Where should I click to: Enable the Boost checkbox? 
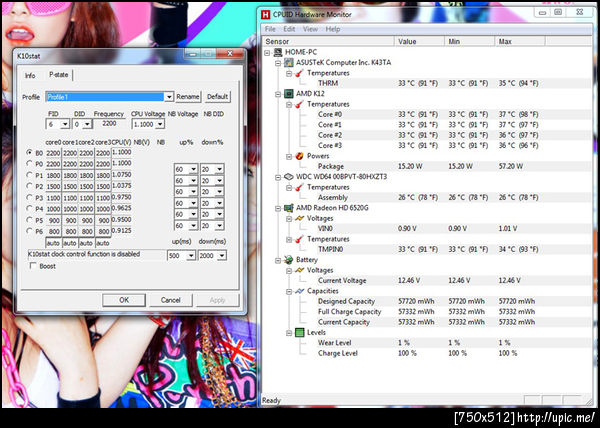(x=33, y=266)
